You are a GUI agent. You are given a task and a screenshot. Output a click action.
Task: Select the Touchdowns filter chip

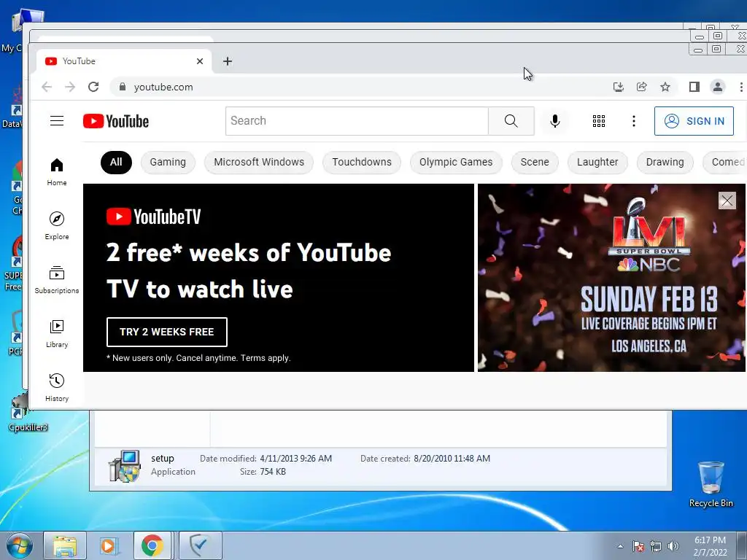[362, 163]
